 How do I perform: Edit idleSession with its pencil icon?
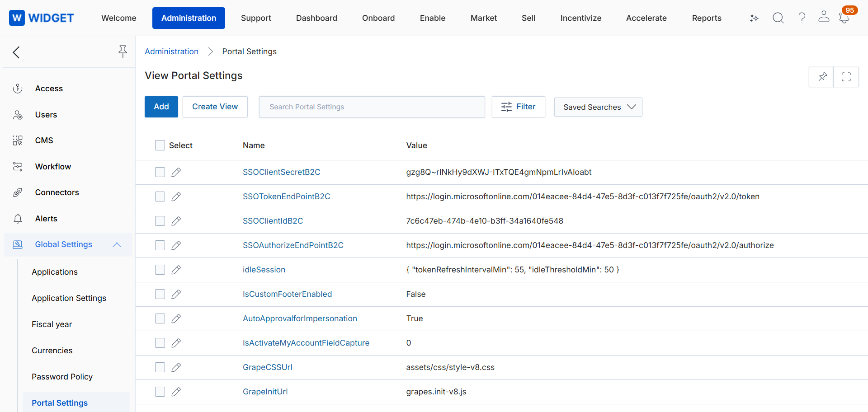point(176,270)
